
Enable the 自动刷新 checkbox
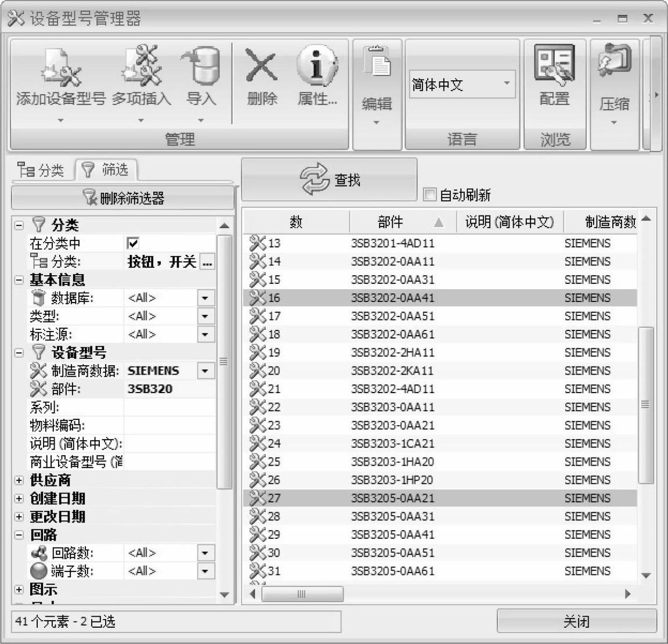tap(429, 195)
